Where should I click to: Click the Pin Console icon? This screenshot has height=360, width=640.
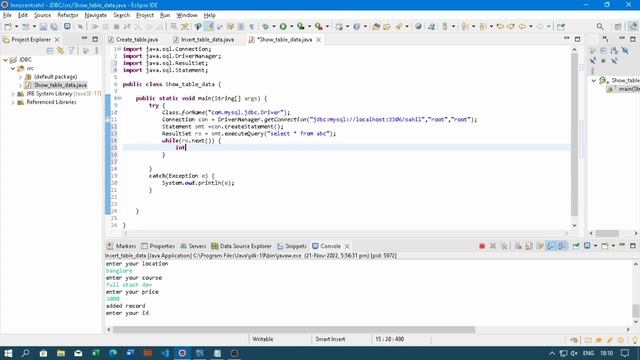point(576,246)
